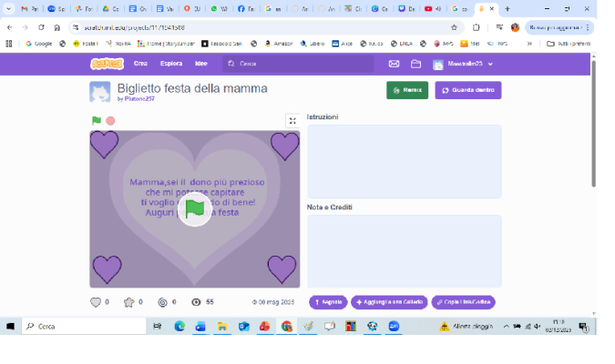Open Task View on the taskbar

click(x=158, y=327)
